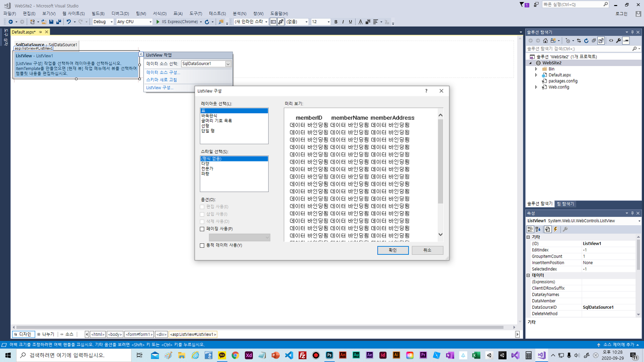Click View Code icon in Solution Explorer
This screenshot has width=644, height=362.
pos(611,41)
